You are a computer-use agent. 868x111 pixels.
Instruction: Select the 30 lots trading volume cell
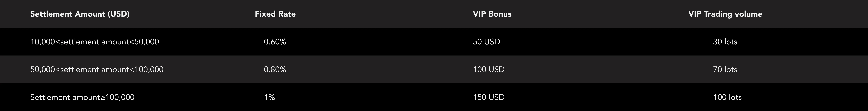pos(725,42)
